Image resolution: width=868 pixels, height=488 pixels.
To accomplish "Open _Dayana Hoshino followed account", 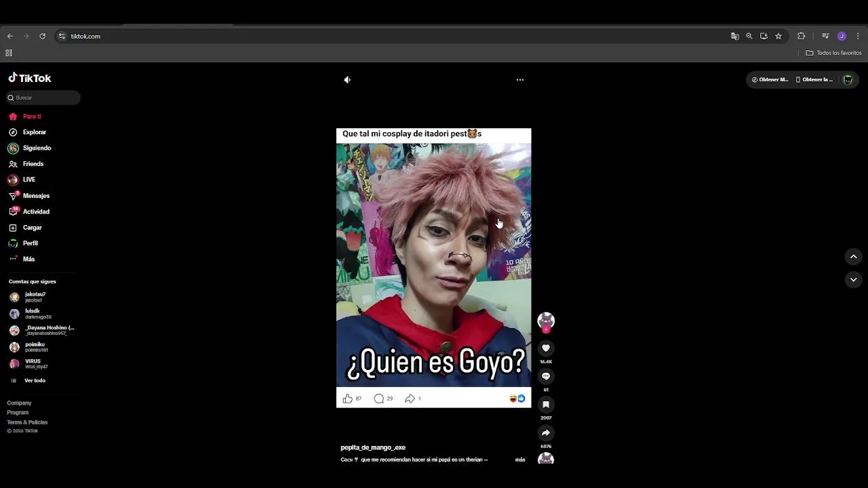I will click(41, 330).
